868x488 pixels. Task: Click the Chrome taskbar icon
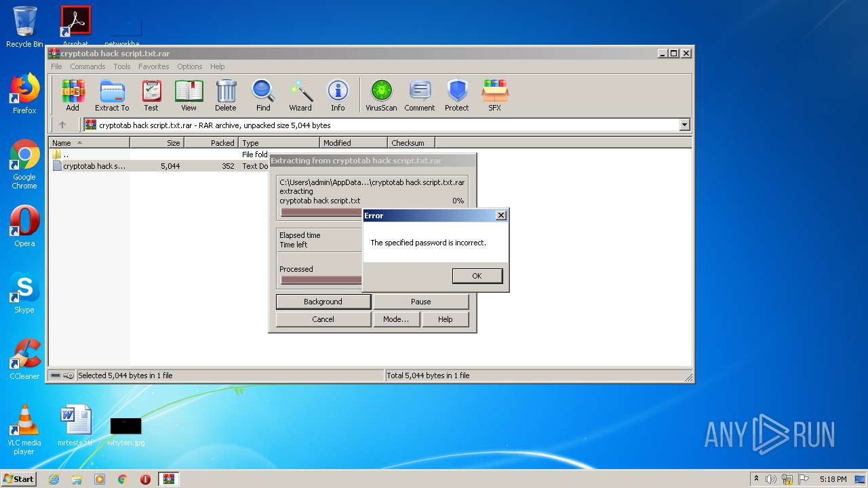click(x=123, y=479)
